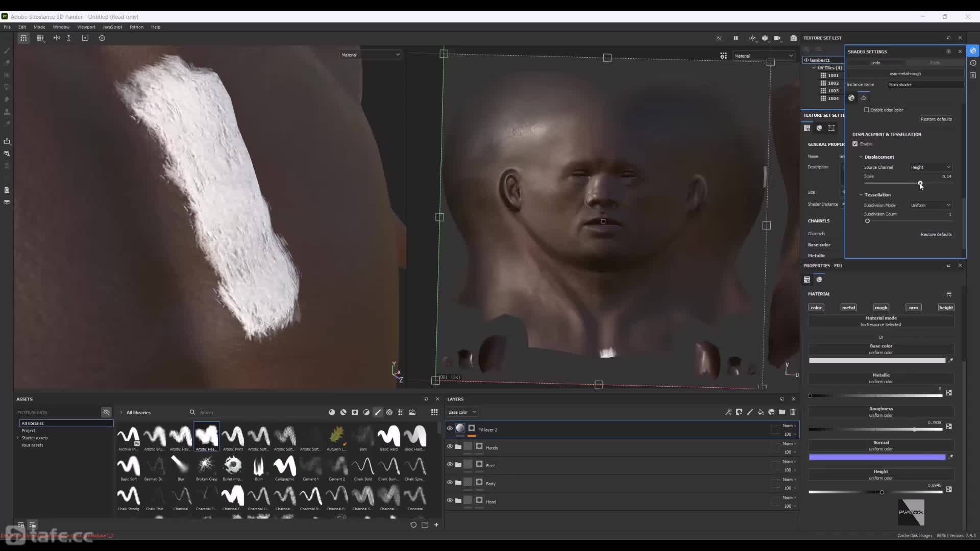Open Material filter lines icon
The width and height of the screenshot is (980, 551).
tap(949, 294)
